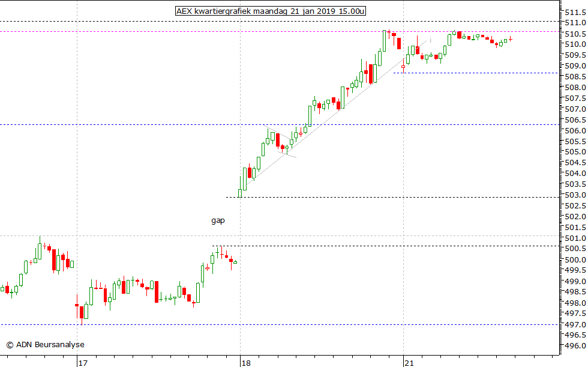Click the 498.0 price axis label
The width and height of the screenshot is (588, 367).
[575, 303]
